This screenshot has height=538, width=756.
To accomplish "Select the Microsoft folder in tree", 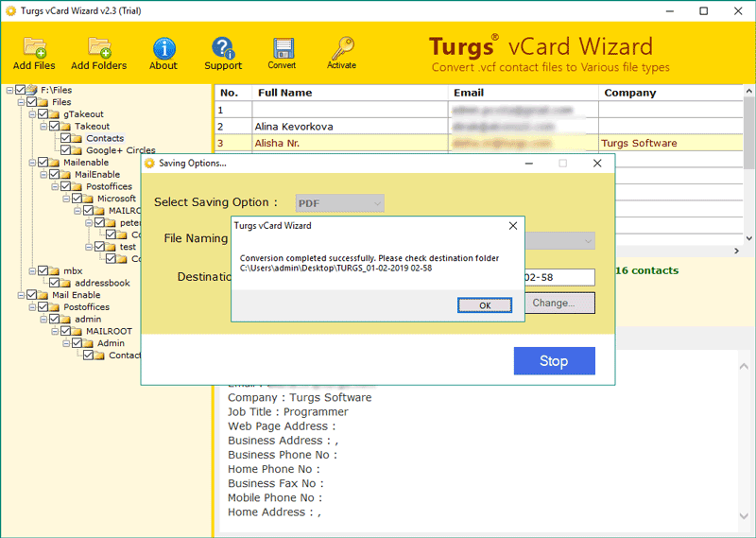I will tap(116, 199).
